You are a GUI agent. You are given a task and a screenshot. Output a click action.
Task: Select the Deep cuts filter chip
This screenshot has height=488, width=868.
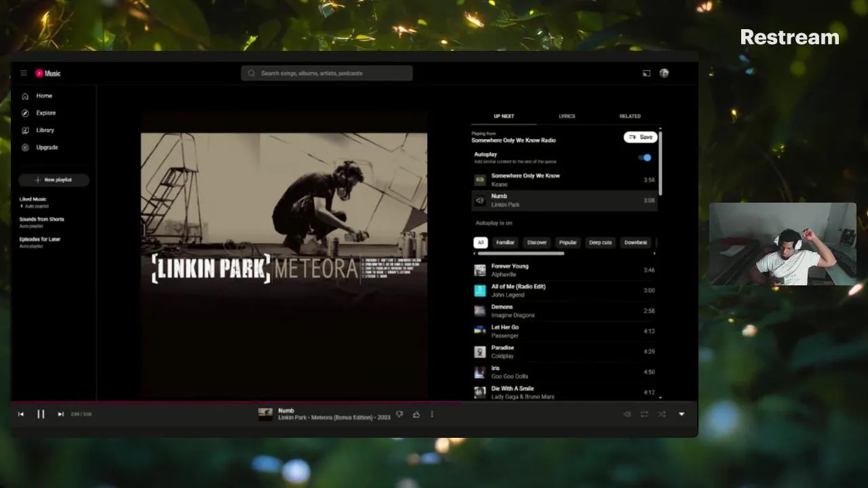(x=600, y=242)
